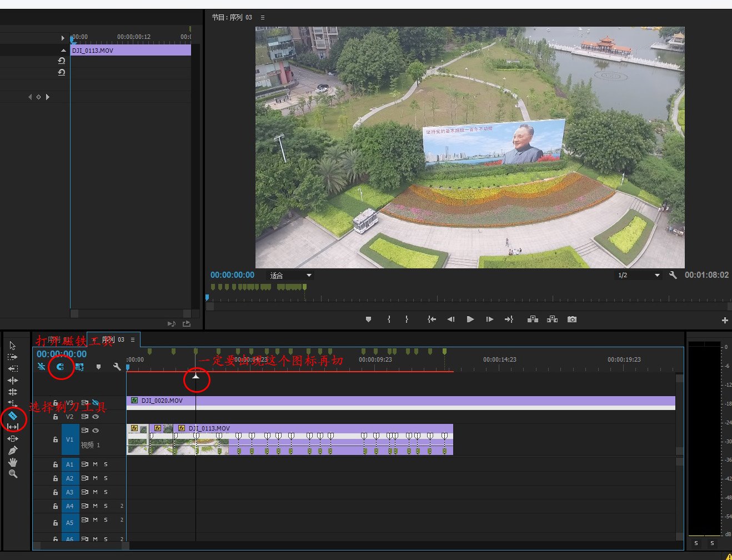This screenshot has width=732, height=560.
Task: Step forward one frame
Action: pos(489,319)
